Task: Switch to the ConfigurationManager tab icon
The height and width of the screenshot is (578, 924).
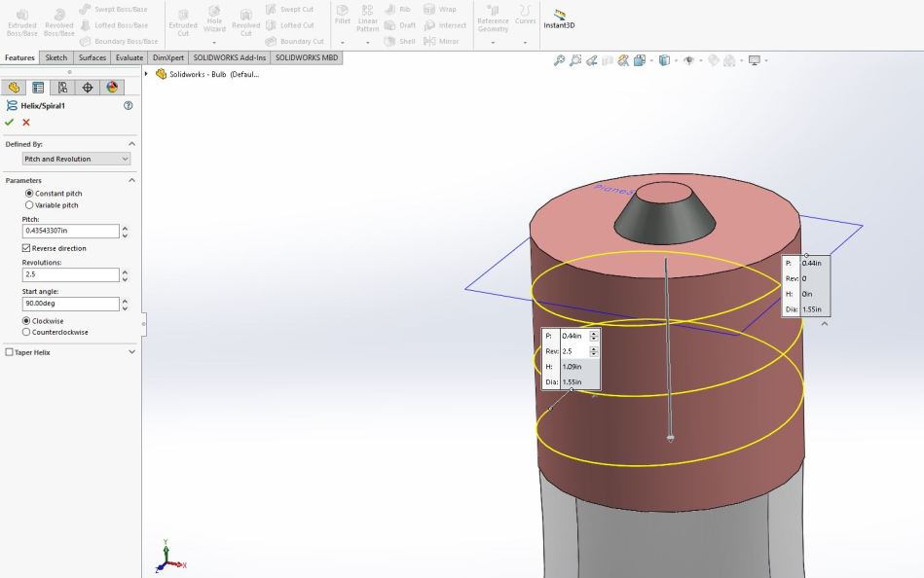Action: (x=62, y=88)
